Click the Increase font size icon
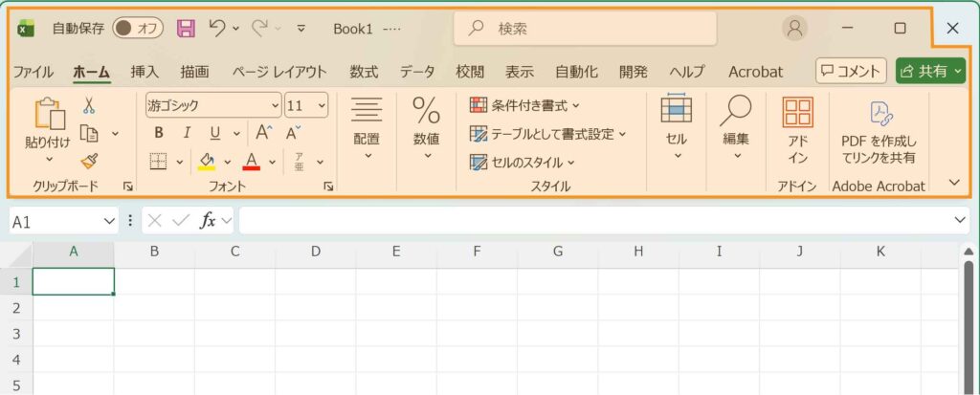Screen dimensions: 980x395 [264, 133]
